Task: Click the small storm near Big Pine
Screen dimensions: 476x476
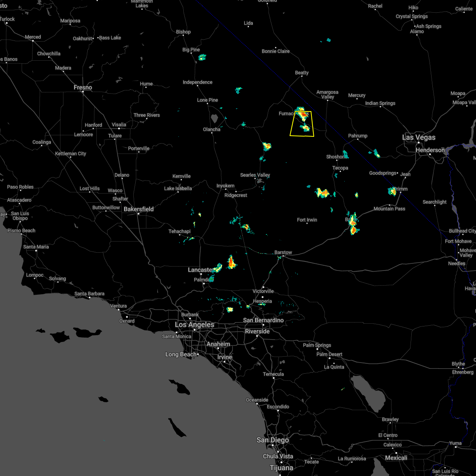Action: (202, 57)
